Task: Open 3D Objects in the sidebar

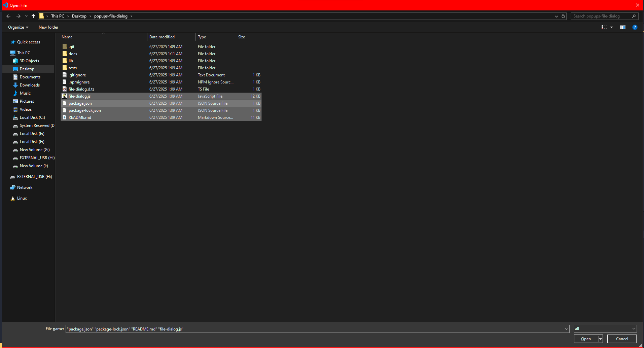Action: pos(29,61)
